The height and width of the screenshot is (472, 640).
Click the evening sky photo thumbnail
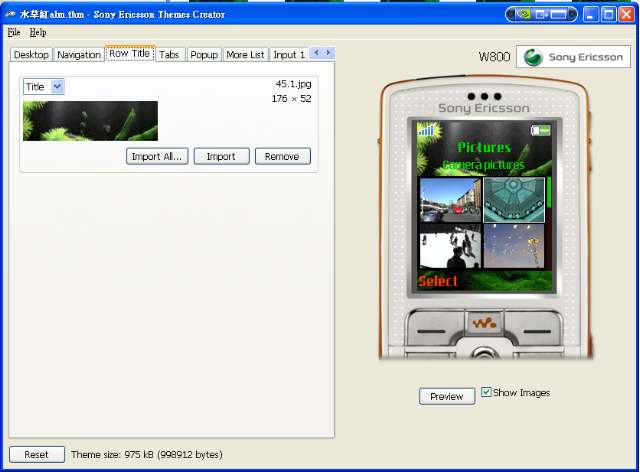point(514,246)
